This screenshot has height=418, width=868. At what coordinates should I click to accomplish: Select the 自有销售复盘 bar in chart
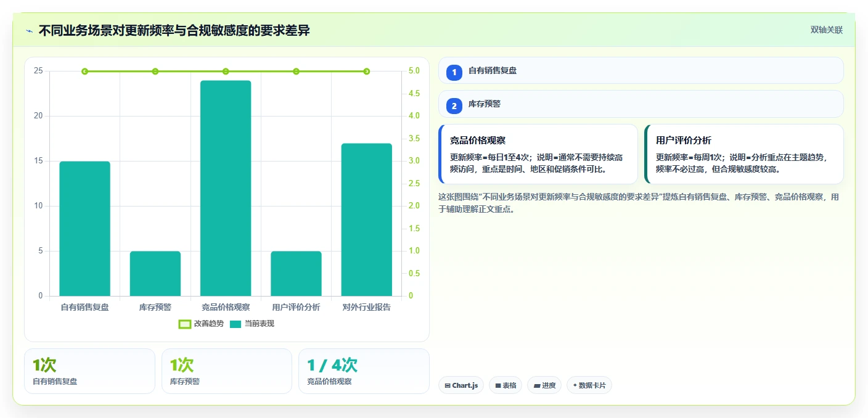[85, 229]
